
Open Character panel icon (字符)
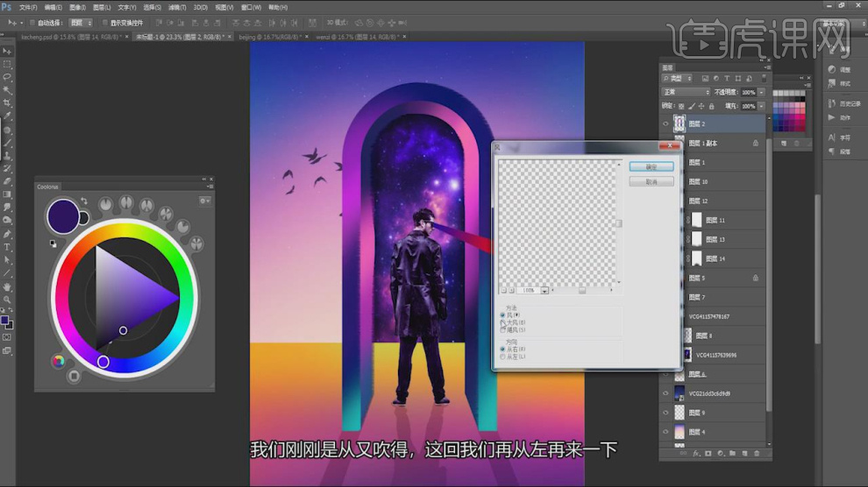(832, 138)
